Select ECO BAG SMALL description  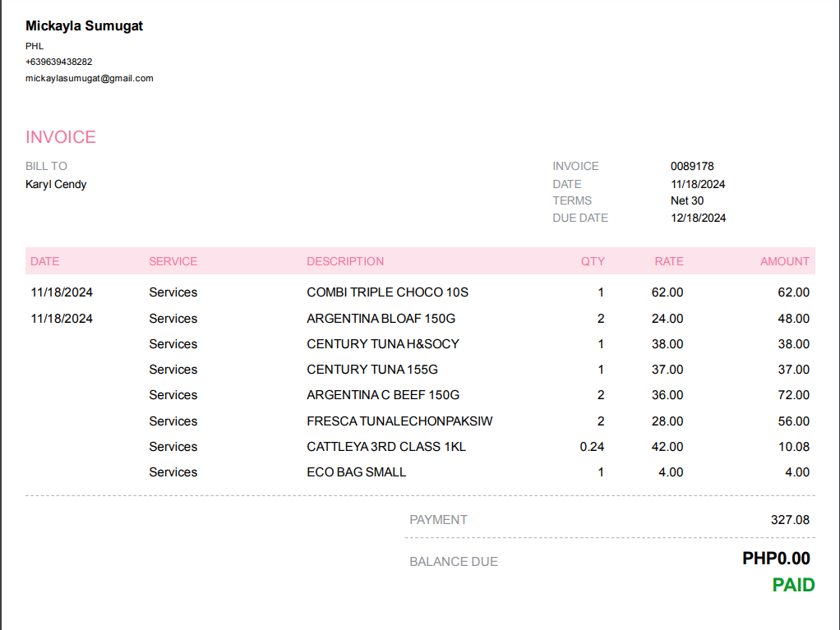(356, 472)
